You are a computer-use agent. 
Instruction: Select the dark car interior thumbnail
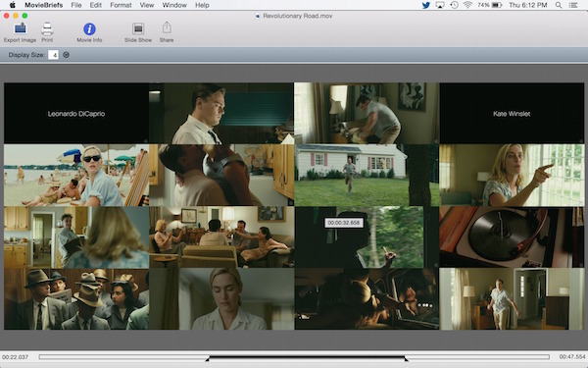click(x=367, y=299)
